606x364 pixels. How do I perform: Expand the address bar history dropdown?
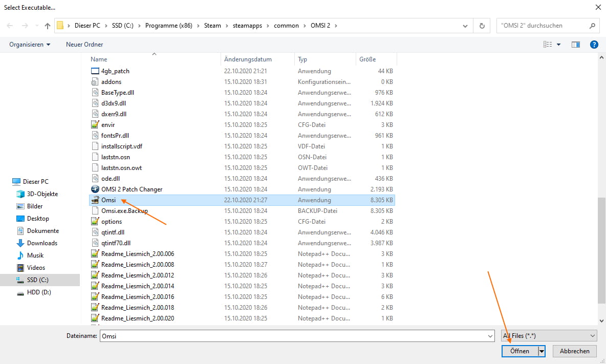465,26
